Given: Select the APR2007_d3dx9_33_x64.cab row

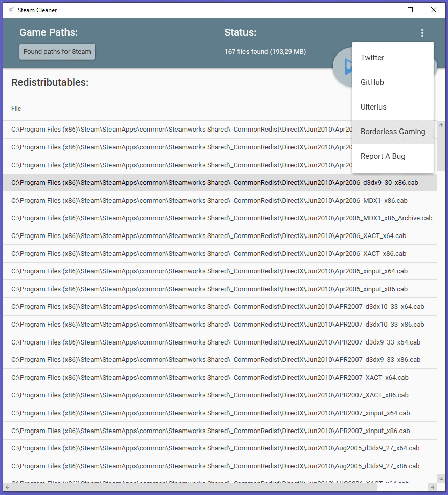Looking at the screenshot, I should pos(220,342).
